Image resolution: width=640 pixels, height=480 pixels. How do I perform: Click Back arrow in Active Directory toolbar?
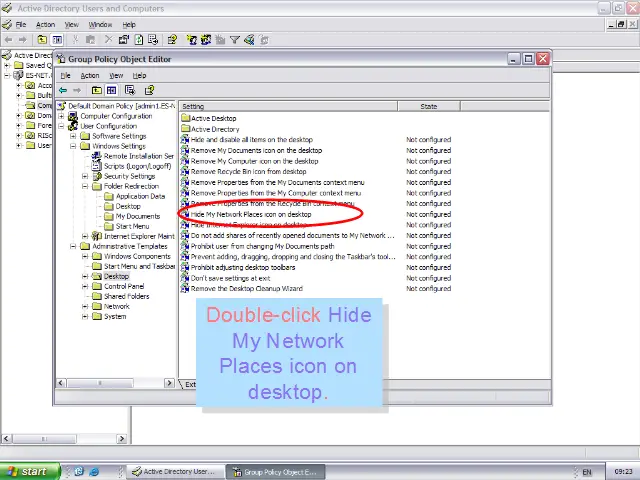(9, 40)
